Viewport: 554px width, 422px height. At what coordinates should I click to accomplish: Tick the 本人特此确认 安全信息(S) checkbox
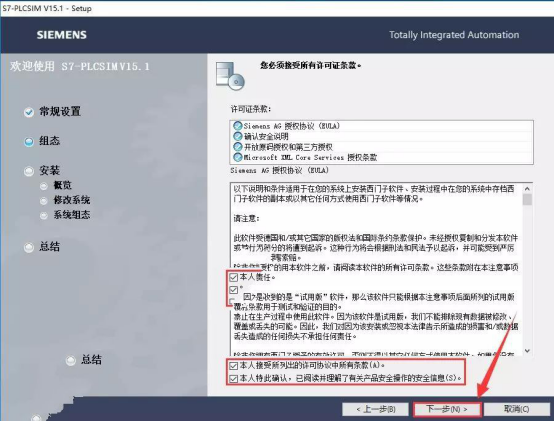point(234,379)
